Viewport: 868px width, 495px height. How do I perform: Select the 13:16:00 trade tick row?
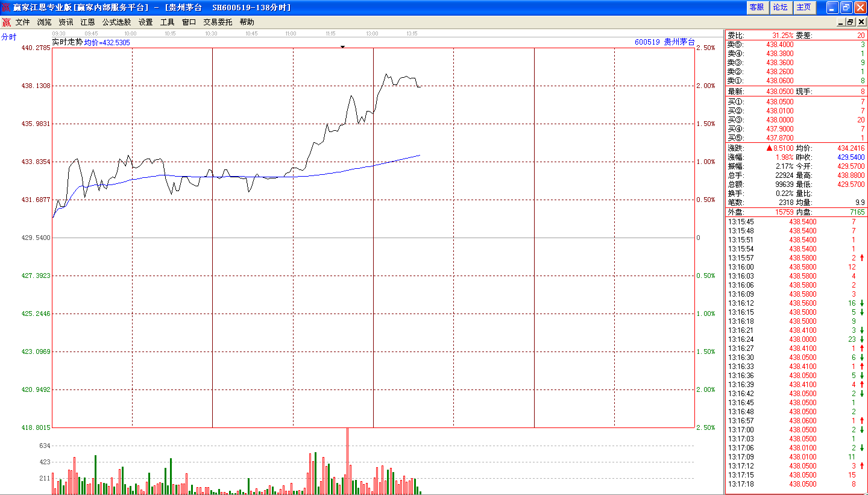click(796, 267)
